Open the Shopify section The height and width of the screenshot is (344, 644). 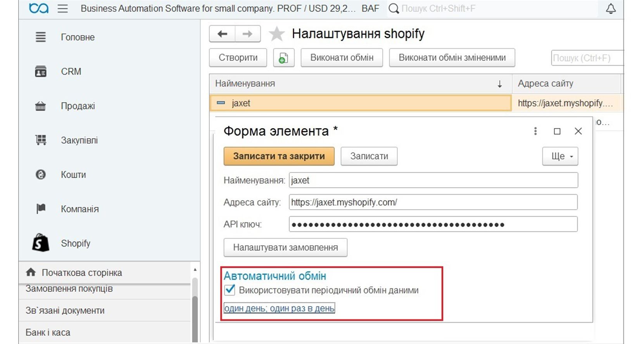(x=76, y=243)
